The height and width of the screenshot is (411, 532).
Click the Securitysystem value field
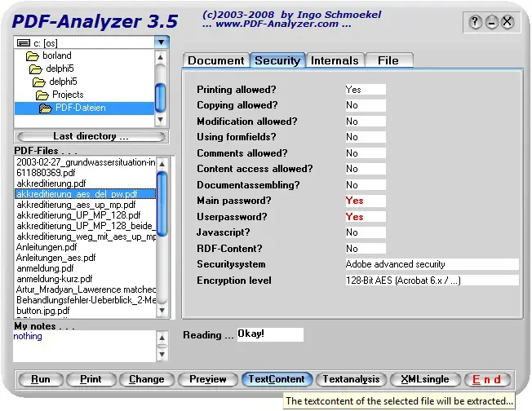(432, 264)
